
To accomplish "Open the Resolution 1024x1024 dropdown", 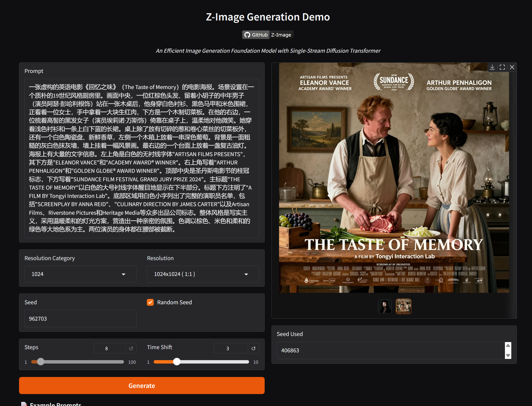I will click(x=203, y=274).
